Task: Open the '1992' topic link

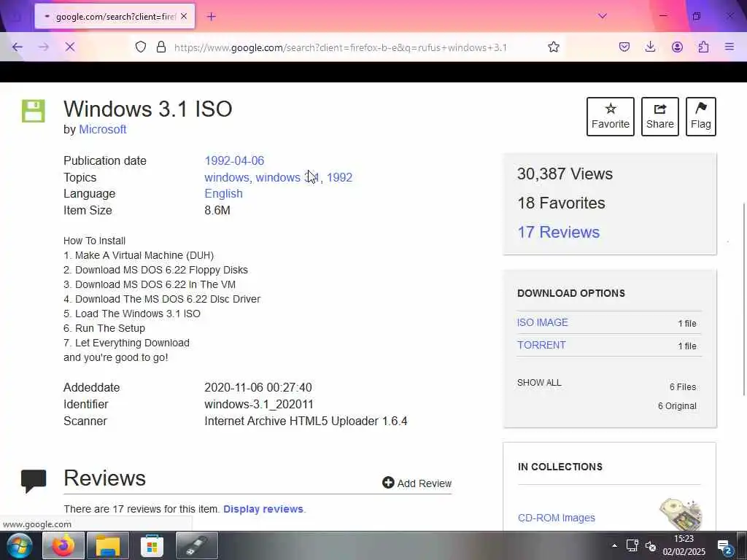Action: 339,178
